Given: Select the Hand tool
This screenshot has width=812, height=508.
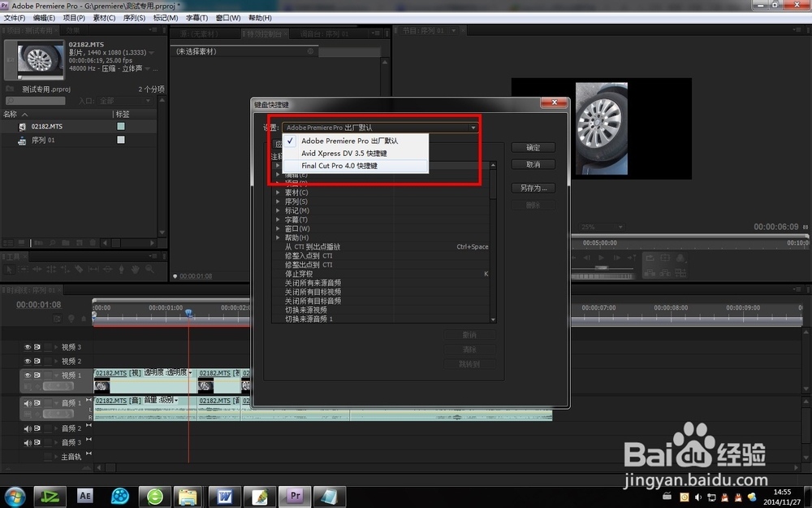Looking at the screenshot, I should 135,269.
